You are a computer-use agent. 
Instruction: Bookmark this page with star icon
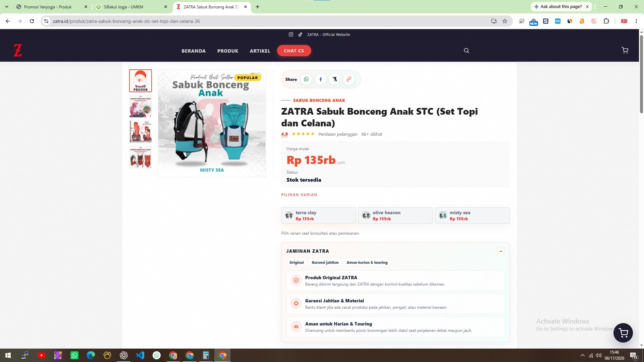(x=505, y=21)
